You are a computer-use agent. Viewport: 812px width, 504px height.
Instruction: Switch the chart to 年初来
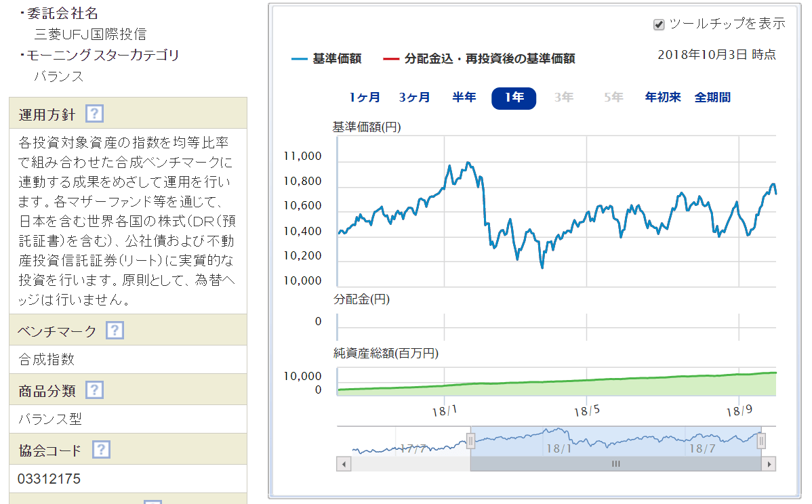click(x=663, y=98)
